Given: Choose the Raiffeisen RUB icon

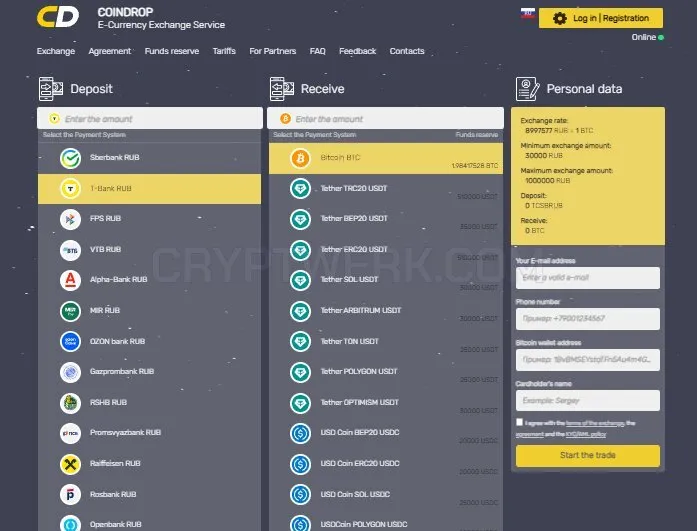Looking at the screenshot, I should [x=70, y=464].
